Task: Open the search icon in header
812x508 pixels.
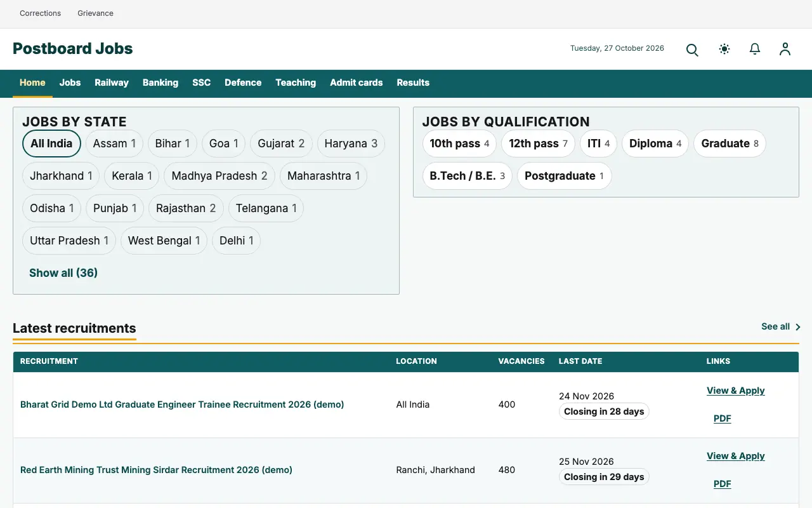Action: (x=692, y=50)
